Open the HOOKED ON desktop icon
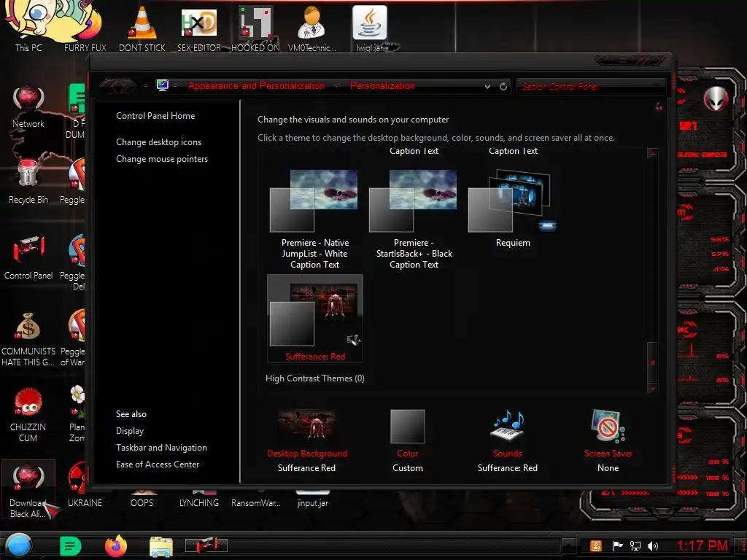The image size is (747, 560). pos(255,28)
